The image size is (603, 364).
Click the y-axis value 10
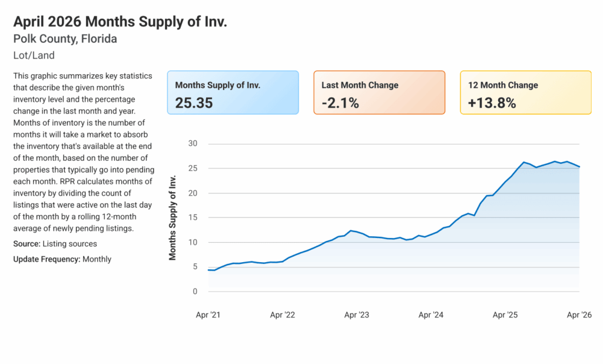pyautogui.click(x=193, y=243)
